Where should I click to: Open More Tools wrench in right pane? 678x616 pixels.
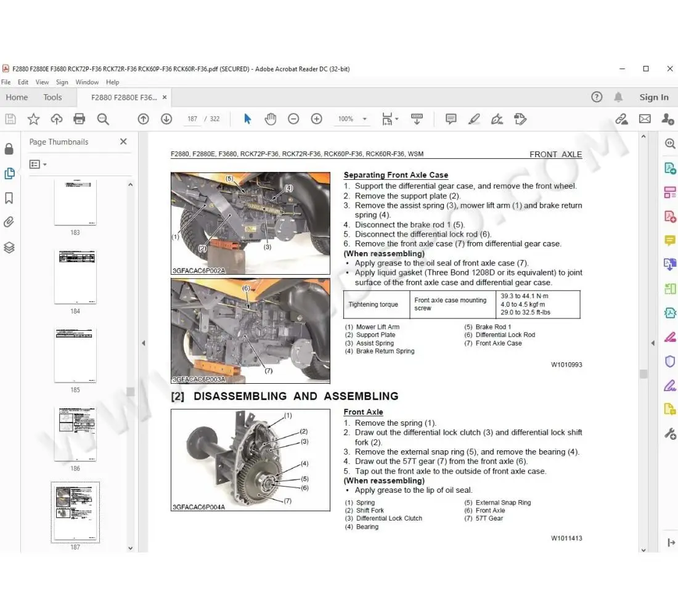[670, 434]
